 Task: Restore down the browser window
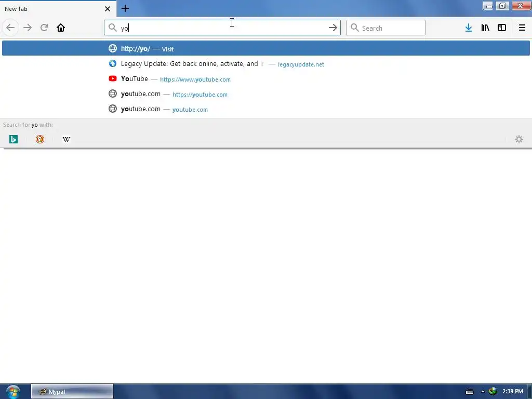click(502, 6)
